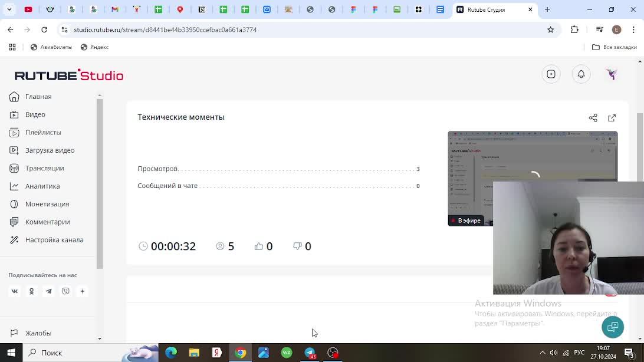Bookmark this page with star icon
This screenshot has width=644, height=362.
[x=551, y=29]
